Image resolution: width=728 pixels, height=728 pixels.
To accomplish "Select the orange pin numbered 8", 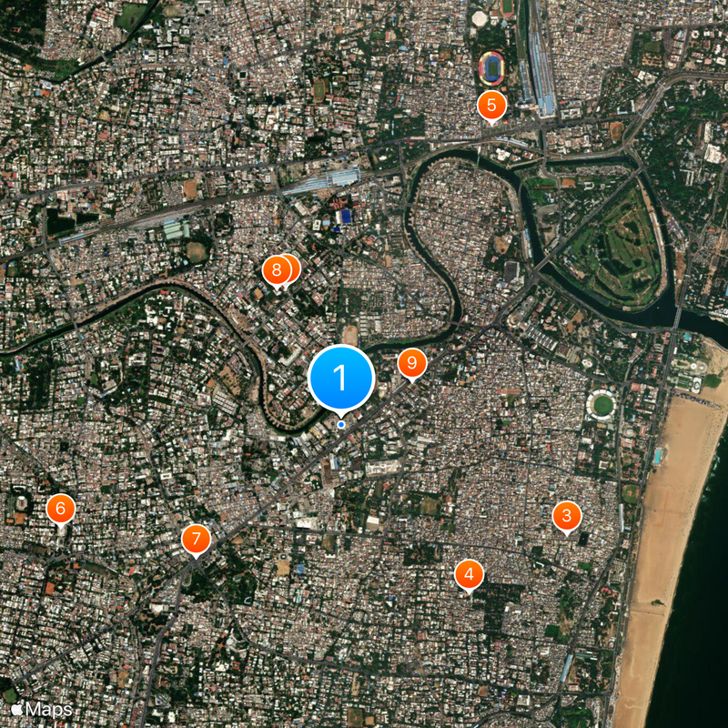I will click(277, 270).
